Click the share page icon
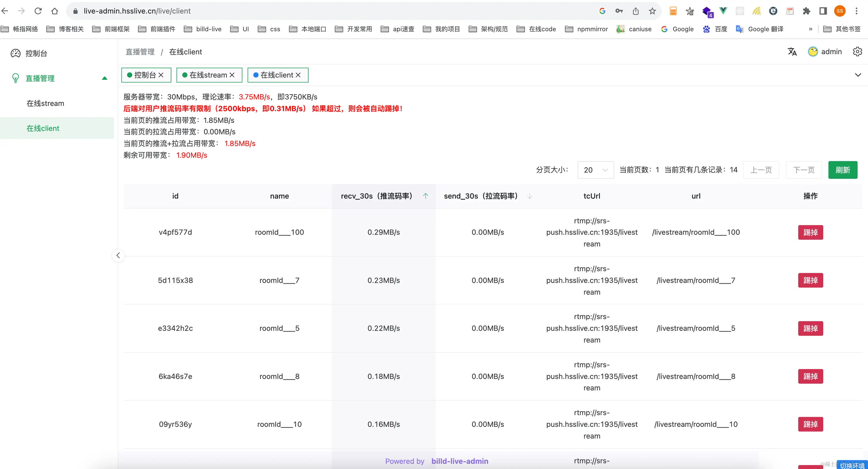 point(635,11)
